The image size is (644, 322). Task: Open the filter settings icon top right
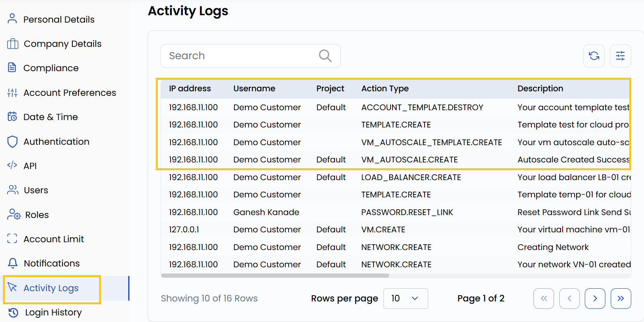[x=620, y=56]
